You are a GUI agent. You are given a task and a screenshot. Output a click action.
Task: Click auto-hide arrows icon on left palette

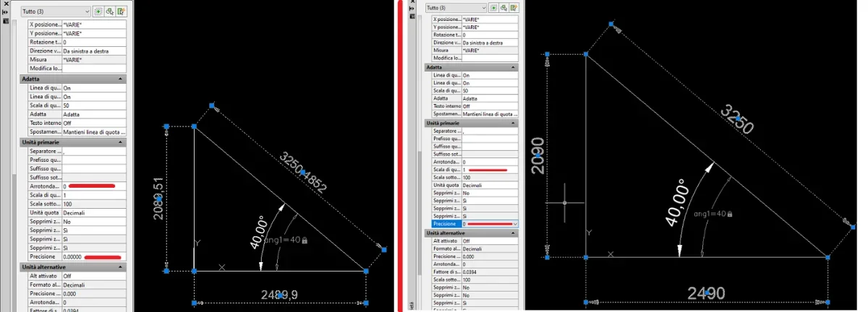(7, 12)
